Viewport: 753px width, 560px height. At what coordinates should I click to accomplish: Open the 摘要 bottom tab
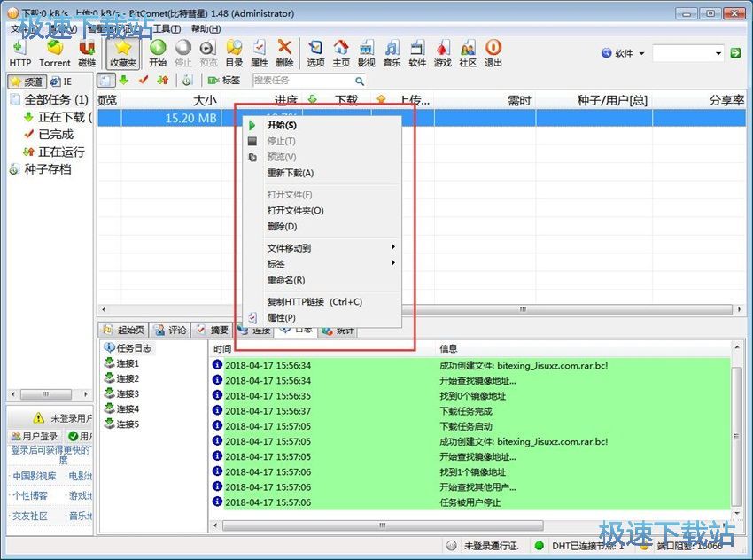coord(213,330)
